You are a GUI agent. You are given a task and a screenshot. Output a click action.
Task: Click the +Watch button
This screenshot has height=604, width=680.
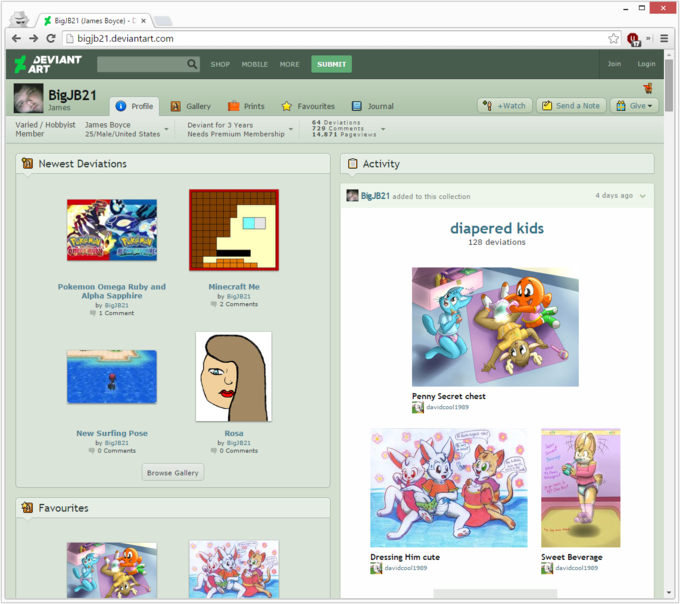[x=505, y=106]
